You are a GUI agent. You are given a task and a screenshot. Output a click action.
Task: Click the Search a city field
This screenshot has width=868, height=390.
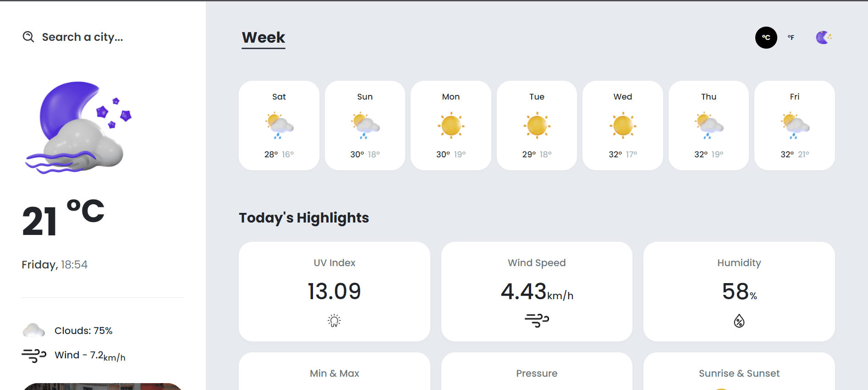82,37
